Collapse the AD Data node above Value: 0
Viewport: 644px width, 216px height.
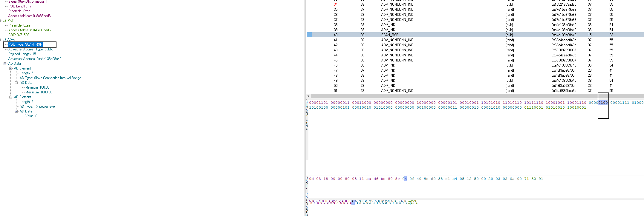coord(16,111)
